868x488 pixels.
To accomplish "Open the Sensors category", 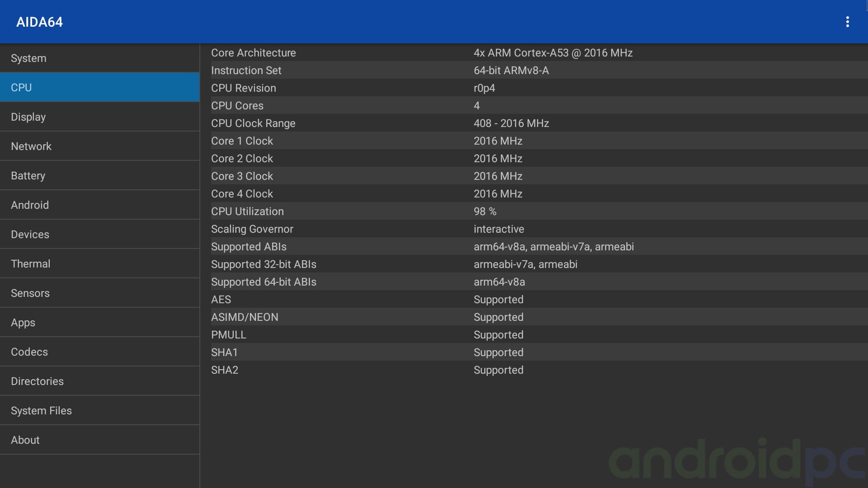I will tap(99, 293).
